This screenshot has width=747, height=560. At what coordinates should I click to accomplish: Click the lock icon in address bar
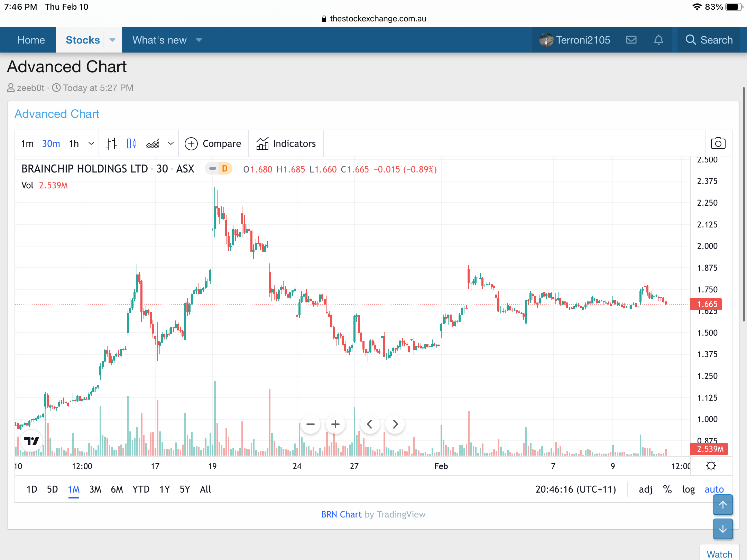[x=324, y=19]
